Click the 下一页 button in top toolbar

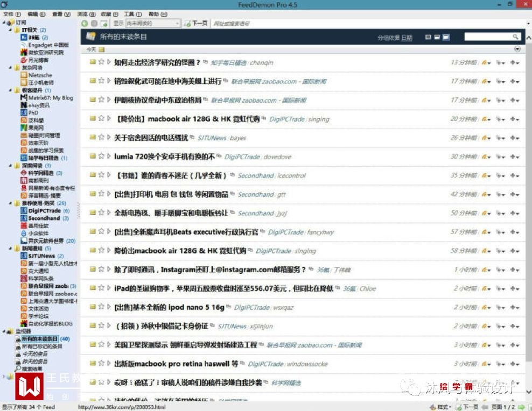click(196, 23)
